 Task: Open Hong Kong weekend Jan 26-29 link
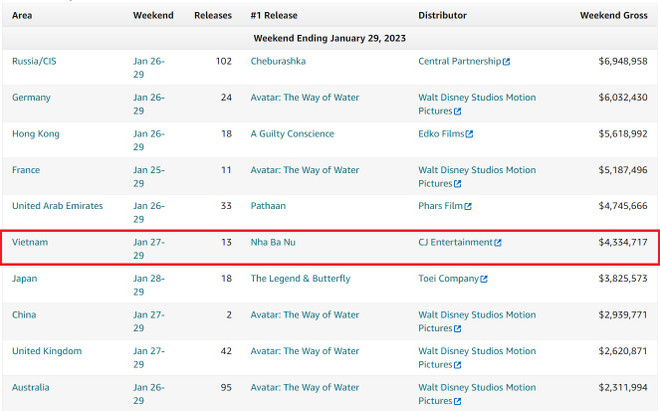(x=147, y=140)
